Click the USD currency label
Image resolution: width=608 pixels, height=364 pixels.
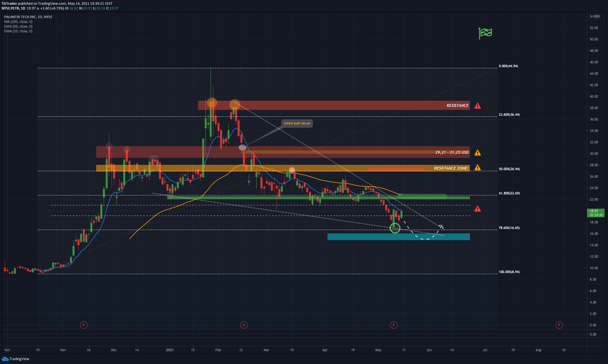coord(596,16)
